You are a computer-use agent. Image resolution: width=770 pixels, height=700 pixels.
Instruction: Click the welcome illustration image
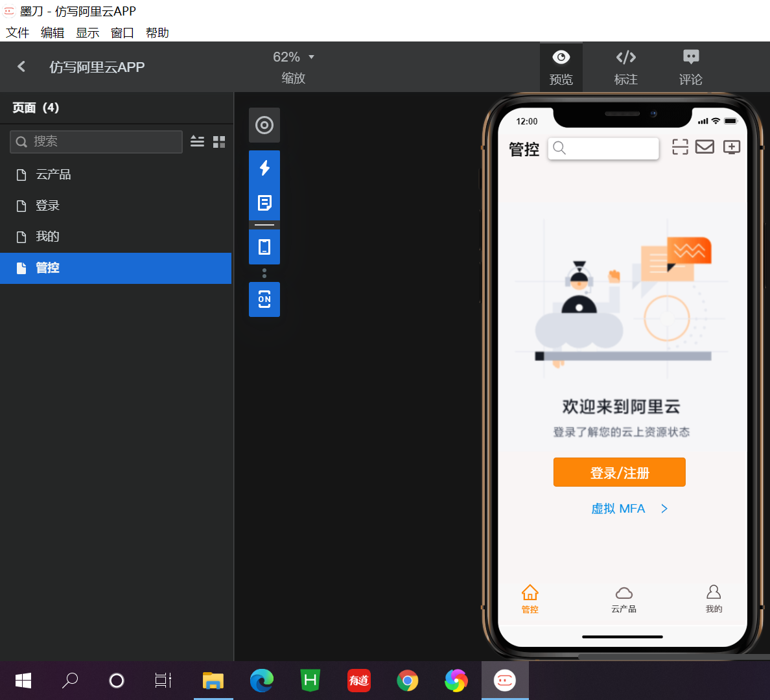622,298
